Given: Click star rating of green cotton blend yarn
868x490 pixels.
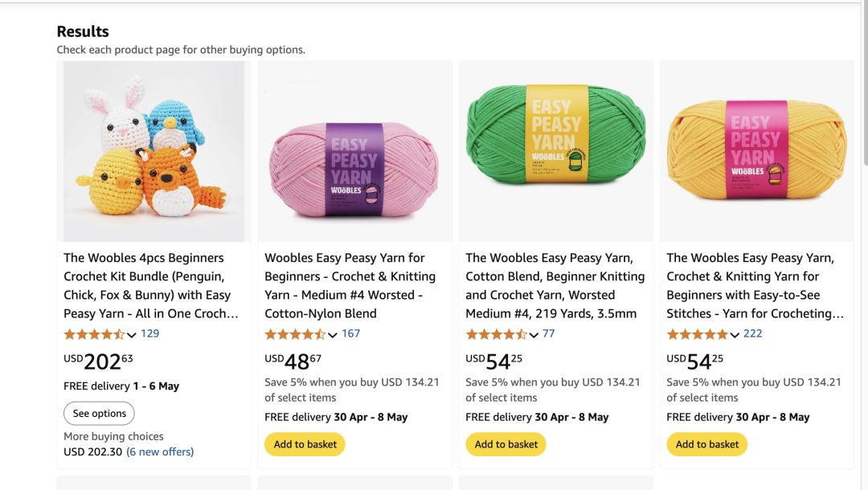Looking at the screenshot, I should click(496, 334).
